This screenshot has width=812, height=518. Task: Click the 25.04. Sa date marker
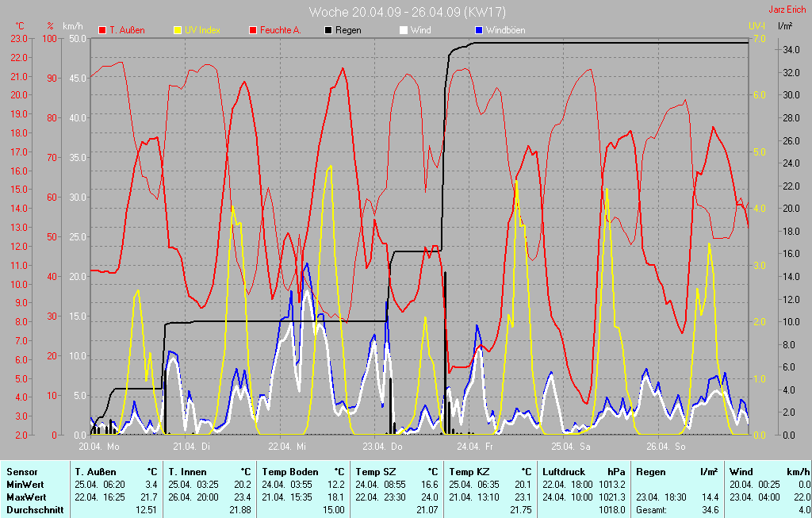point(571,446)
